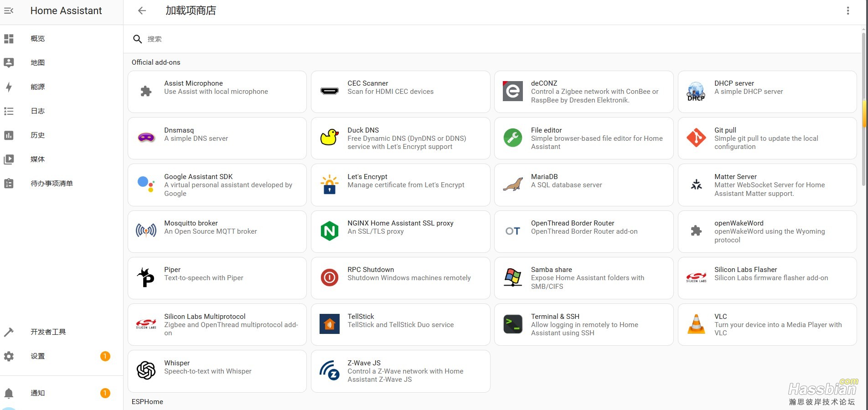Open 概览 overview in sidebar
Viewport: 868px width, 410px height.
click(62, 39)
